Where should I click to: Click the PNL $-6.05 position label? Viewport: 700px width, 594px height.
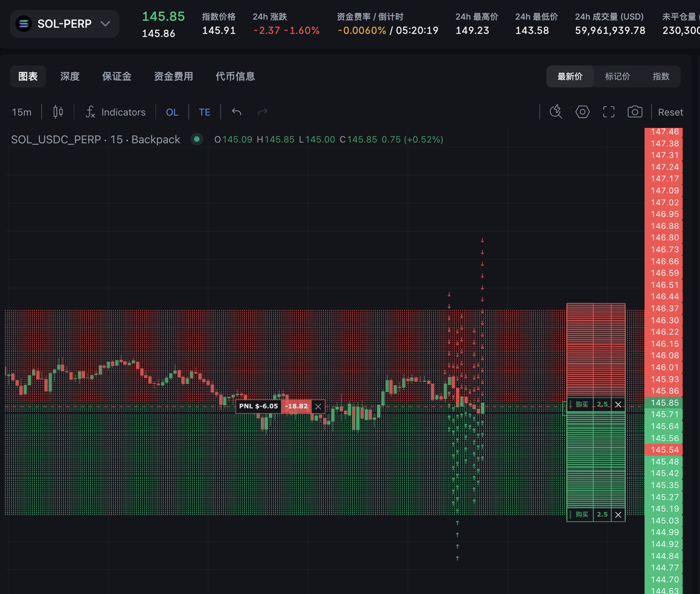[258, 406]
